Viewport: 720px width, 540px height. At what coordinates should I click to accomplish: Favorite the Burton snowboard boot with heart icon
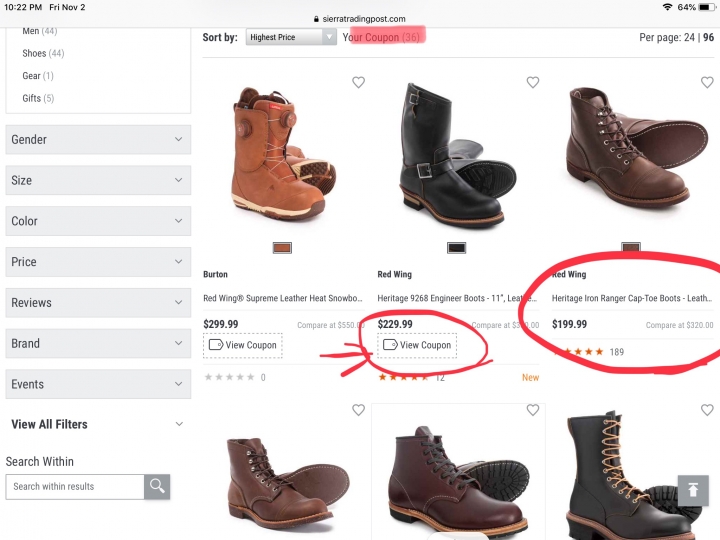358,82
